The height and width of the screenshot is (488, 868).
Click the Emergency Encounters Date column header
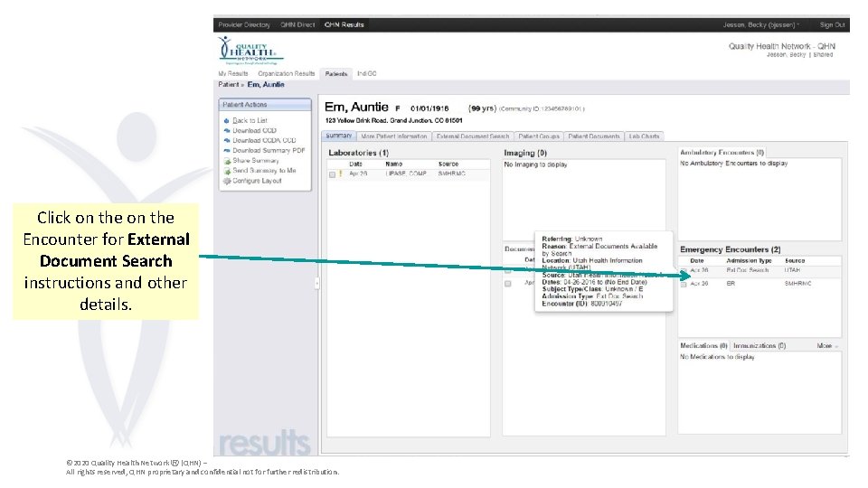(x=697, y=260)
